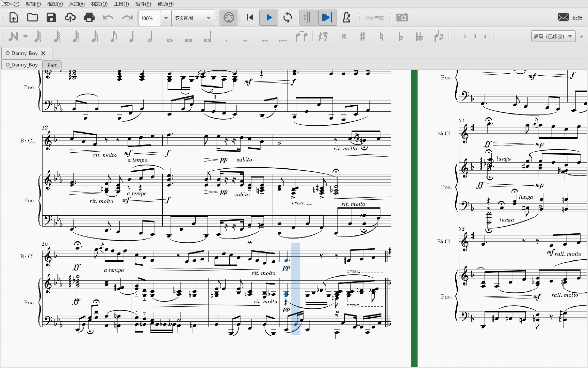
Task: Open the feedback envelope icon
Action: click(x=563, y=17)
